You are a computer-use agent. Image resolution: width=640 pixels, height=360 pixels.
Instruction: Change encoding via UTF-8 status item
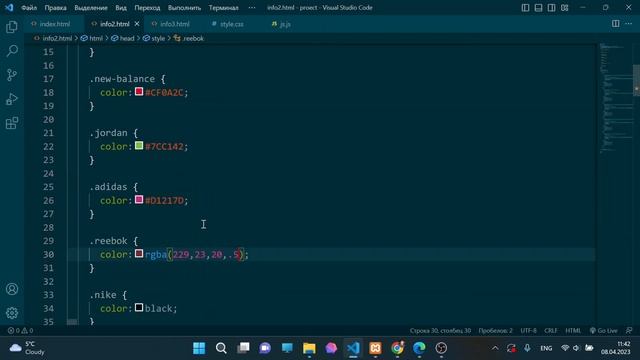(528, 331)
